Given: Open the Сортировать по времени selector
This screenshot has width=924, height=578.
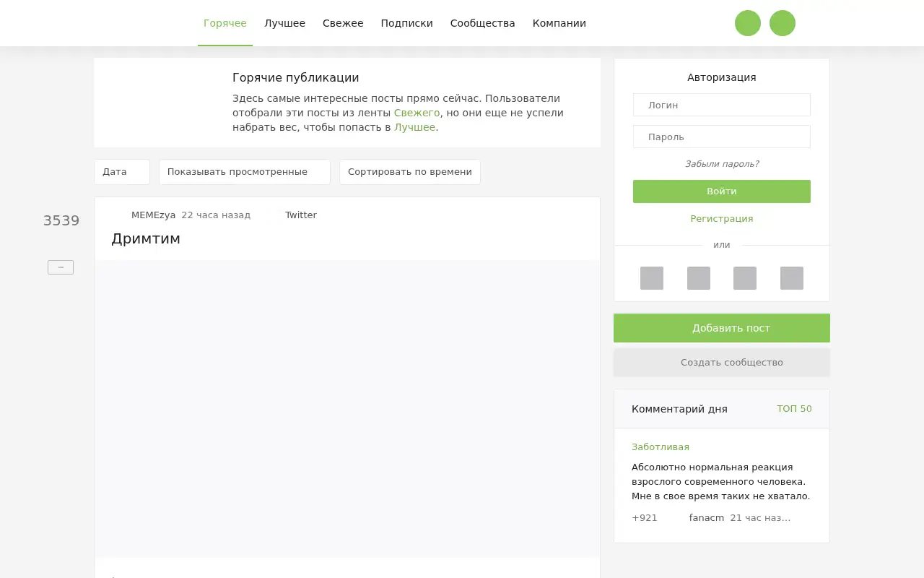Looking at the screenshot, I should click(x=410, y=172).
